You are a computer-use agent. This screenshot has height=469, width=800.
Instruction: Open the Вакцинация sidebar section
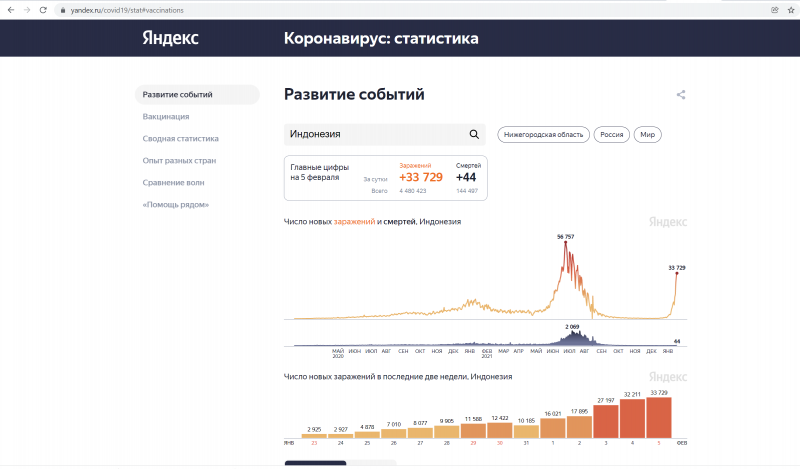click(166, 116)
